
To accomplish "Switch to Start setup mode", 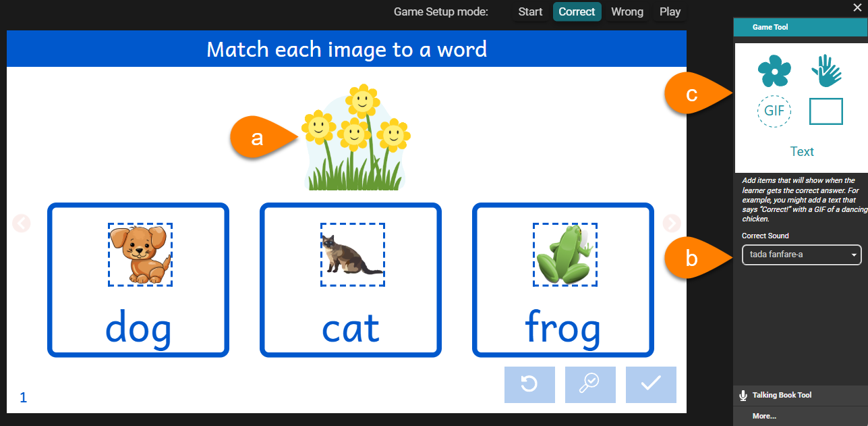I will point(530,11).
